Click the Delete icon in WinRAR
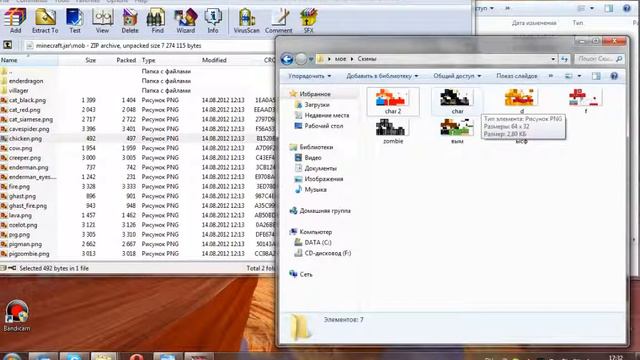The width and height of the screenshot is (640, 360). tap(130, 20)
